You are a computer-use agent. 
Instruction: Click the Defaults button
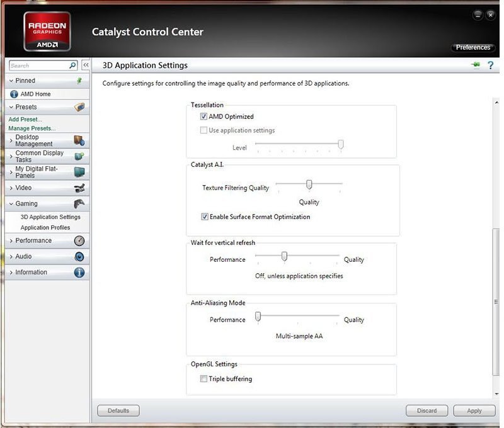pyautogui.click(x=118, y=410)
